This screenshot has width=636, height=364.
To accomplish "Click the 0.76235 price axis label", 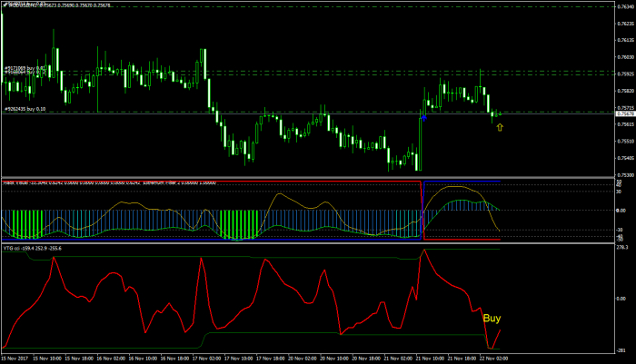I will click(625, 24).
